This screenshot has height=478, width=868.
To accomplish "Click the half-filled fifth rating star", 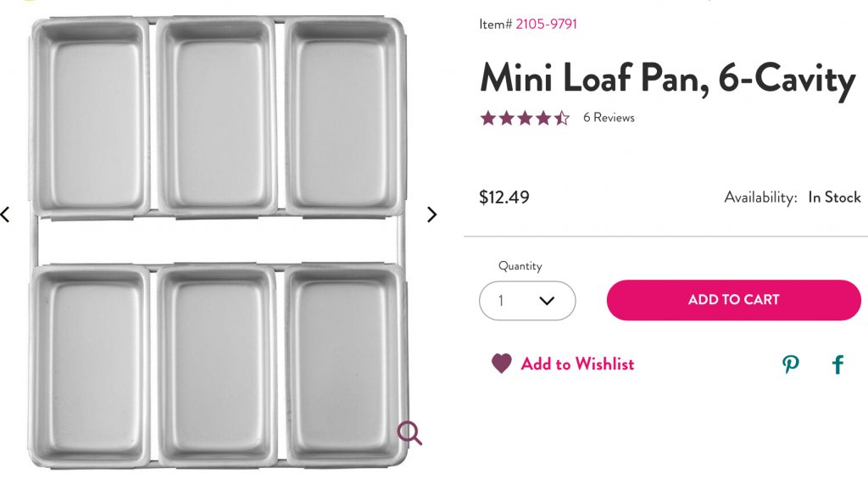I will pos(562,118).
